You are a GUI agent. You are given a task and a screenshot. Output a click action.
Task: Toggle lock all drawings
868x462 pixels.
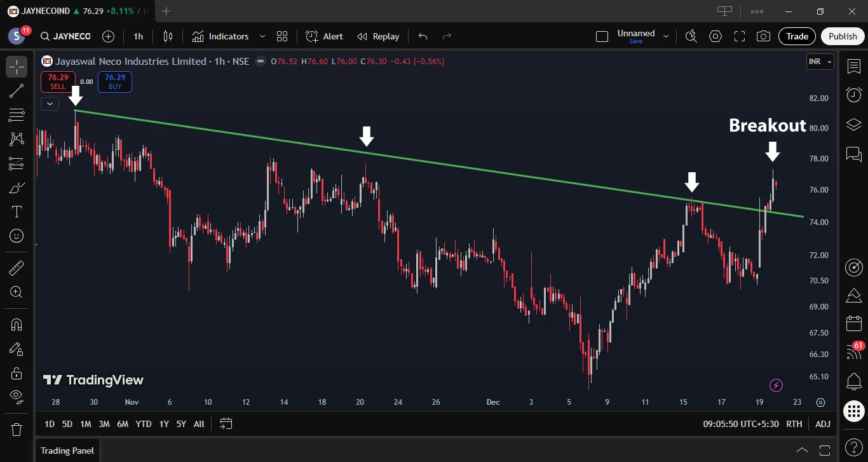coord(17,373)
